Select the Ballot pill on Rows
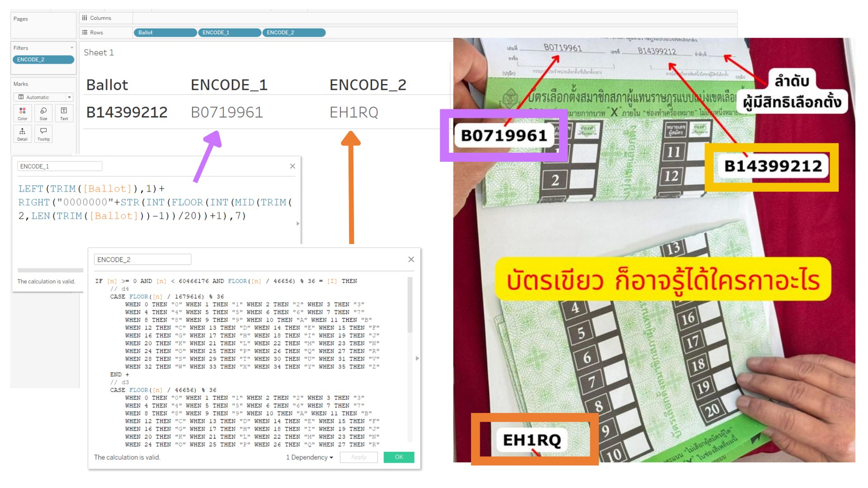Image resolution: width=868 pixels, height=488 pixels. pyautogui.click(x=165, y=33)
